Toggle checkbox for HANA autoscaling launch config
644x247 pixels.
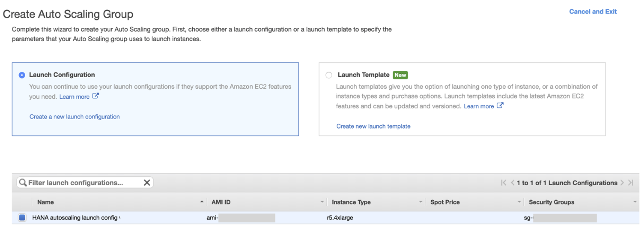point(22,217)
